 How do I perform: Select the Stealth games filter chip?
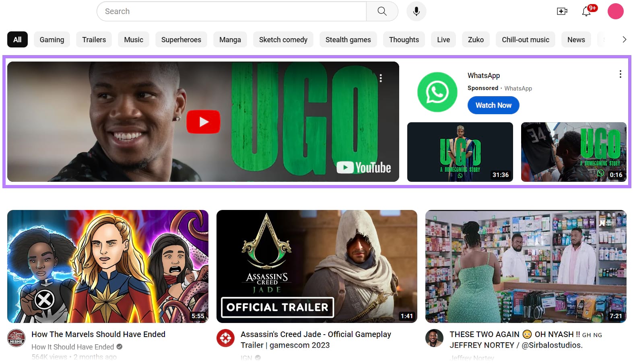[348, 39]
